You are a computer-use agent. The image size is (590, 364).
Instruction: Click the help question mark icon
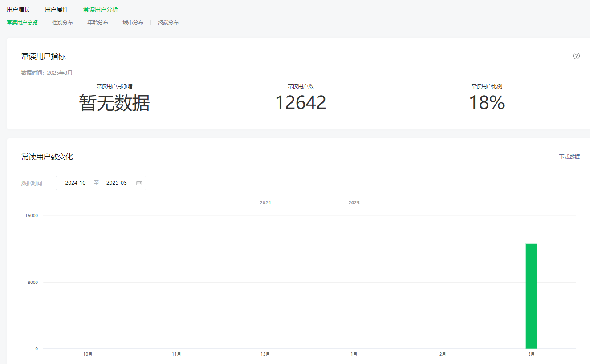[x=576, y=56]
